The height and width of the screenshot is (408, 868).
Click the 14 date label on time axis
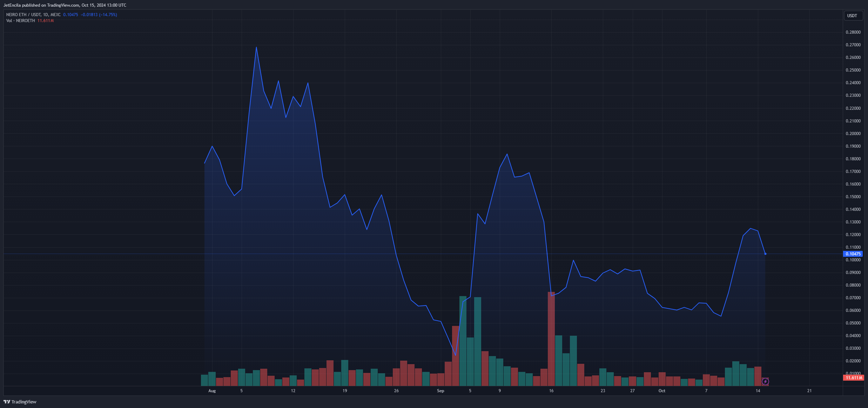[758, 391]
